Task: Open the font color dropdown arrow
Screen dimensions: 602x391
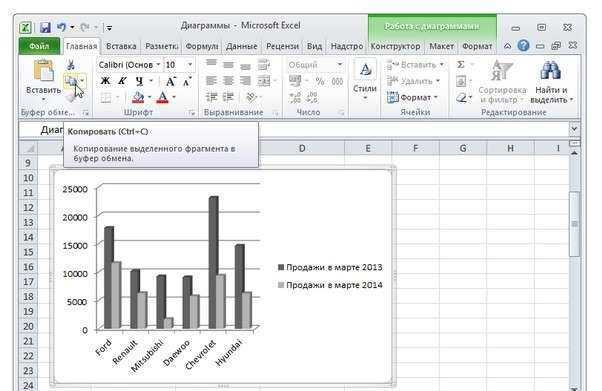Action: (x=174, y=98)
